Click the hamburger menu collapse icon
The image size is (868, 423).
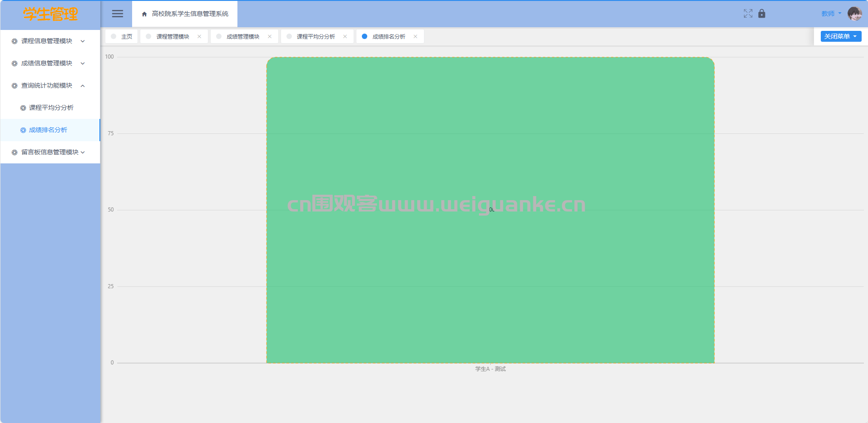point(117,14)
